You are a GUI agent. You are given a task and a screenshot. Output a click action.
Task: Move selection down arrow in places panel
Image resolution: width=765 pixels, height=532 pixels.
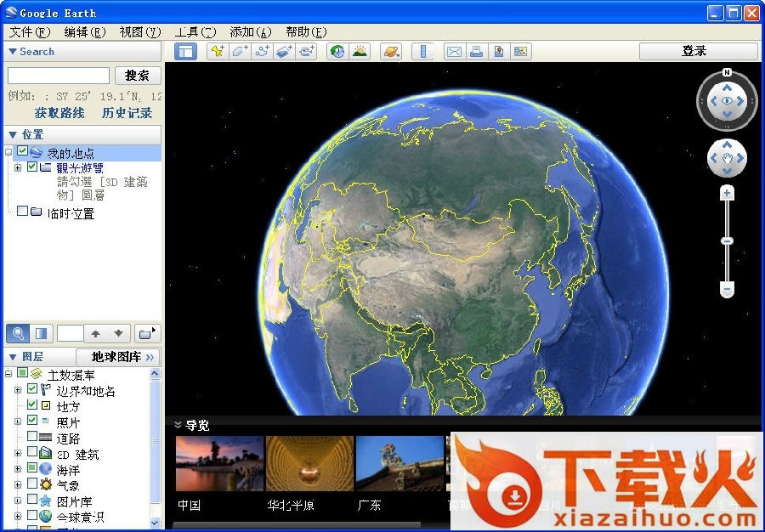118,333
